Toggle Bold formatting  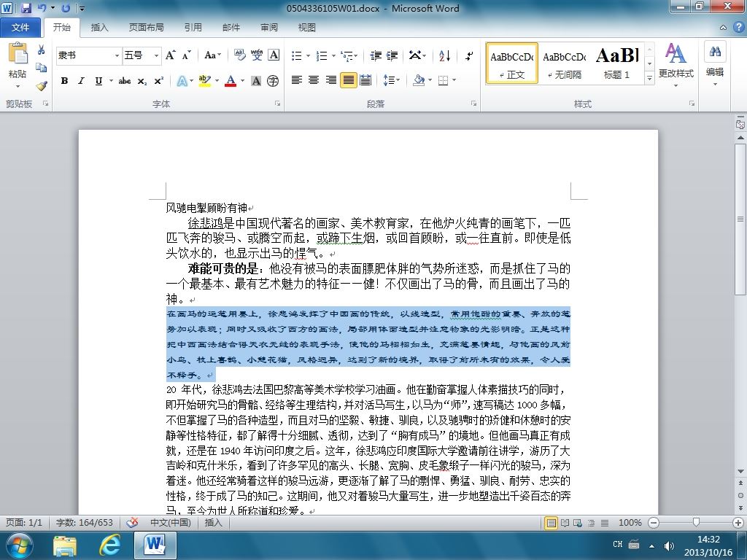[x=64, y=81]
